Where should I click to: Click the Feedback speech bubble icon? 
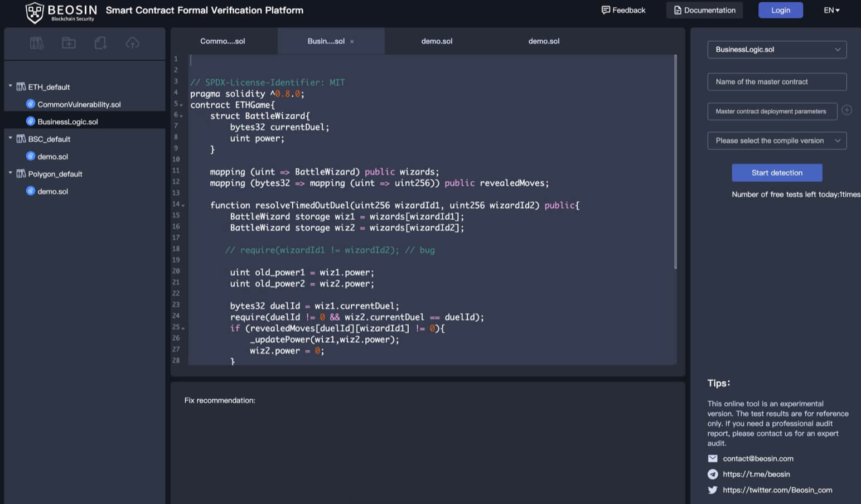[x=606, y=10]
